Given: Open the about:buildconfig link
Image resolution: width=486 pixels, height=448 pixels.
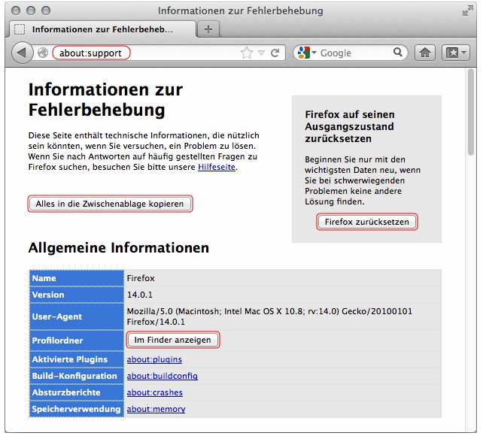Looking at the screenshot, I should click(162, 376).
